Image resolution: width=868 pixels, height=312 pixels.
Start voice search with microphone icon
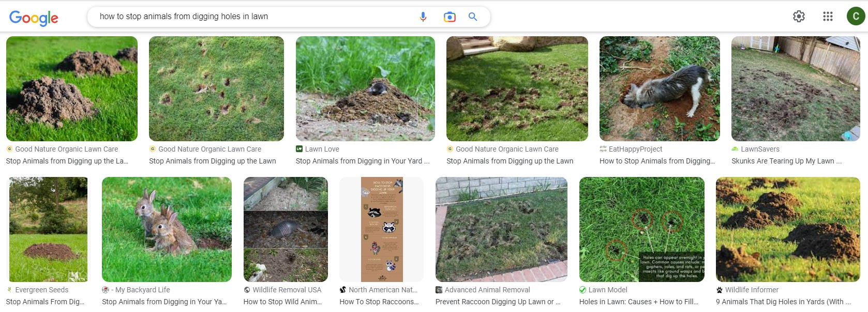coord(423,17)
